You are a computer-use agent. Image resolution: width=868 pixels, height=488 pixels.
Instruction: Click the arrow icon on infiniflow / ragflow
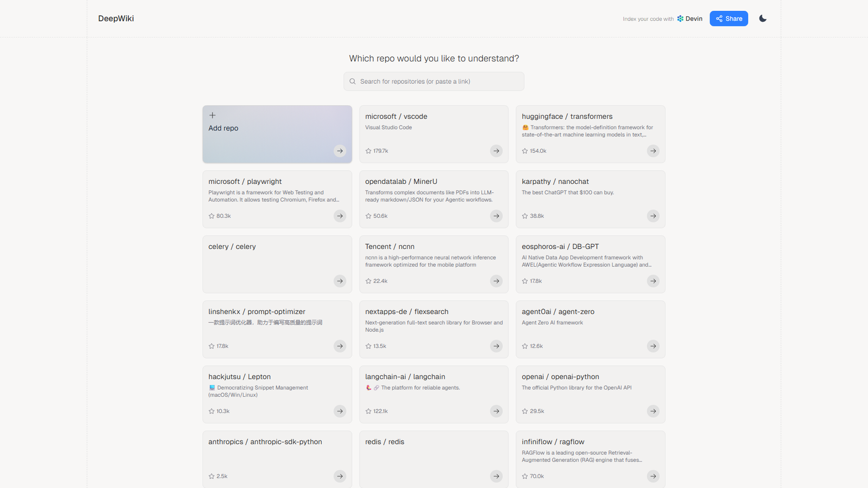click(653, 476)
